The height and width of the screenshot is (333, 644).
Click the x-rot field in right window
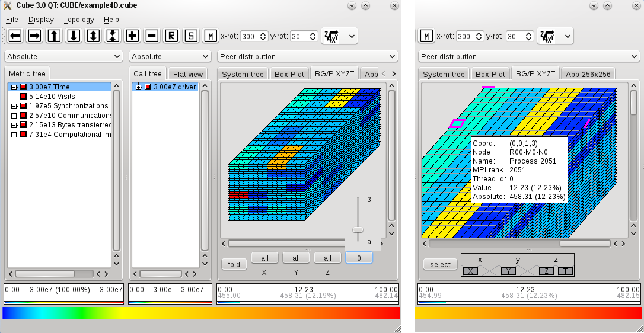pyautogui.click(x=470, y=36)
